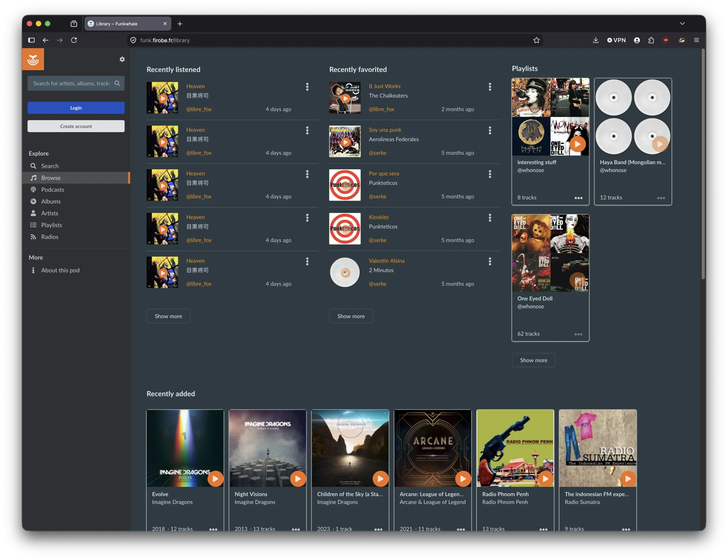The image size is (728, 560).
Task: Open browser downloads
Action: tap(596, 40)
